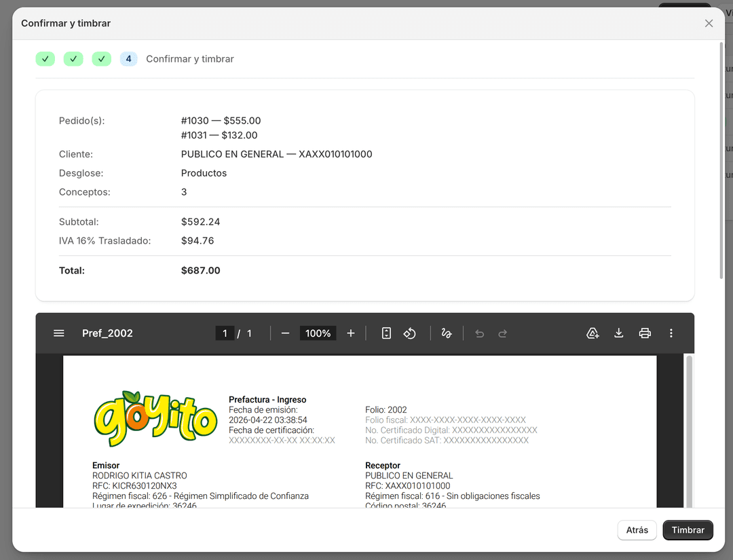Click the subtotal amount $592.24

pyautogui.click(x=200, y=221)
